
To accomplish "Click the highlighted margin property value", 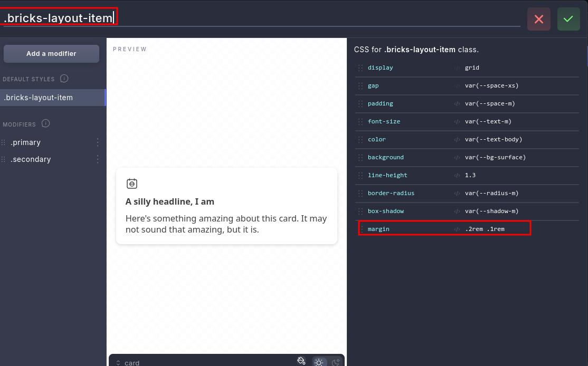I will pyautogui.click(x=485, y=229).
